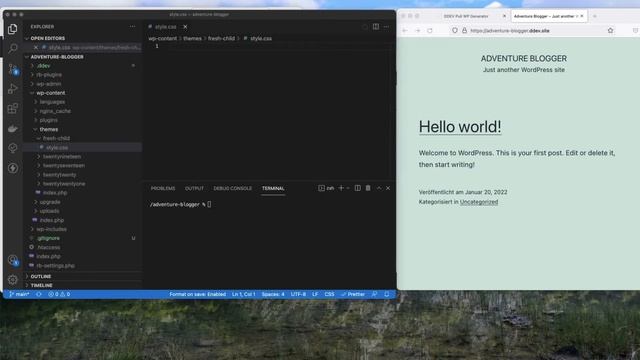
Task: Switch to the Output panel tab
Action: click(x=194, y=188)
